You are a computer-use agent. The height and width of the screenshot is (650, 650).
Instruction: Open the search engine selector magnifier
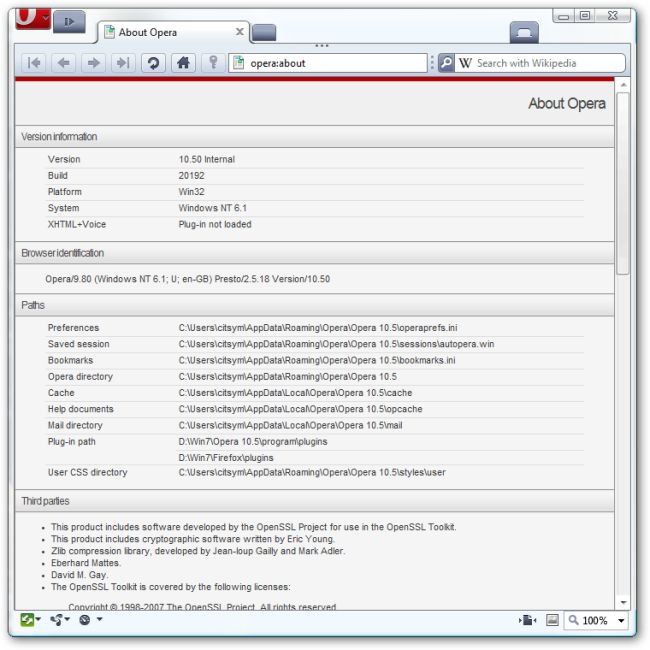pos(446,63)
